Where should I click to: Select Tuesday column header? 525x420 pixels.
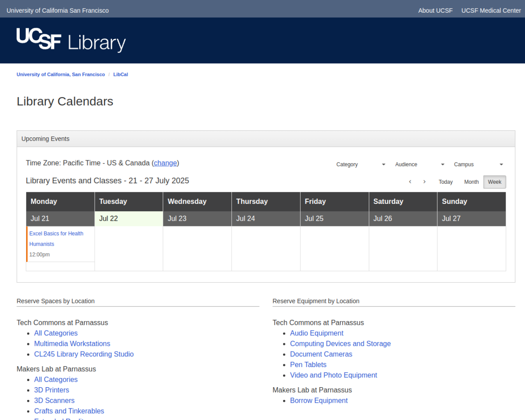129,201
